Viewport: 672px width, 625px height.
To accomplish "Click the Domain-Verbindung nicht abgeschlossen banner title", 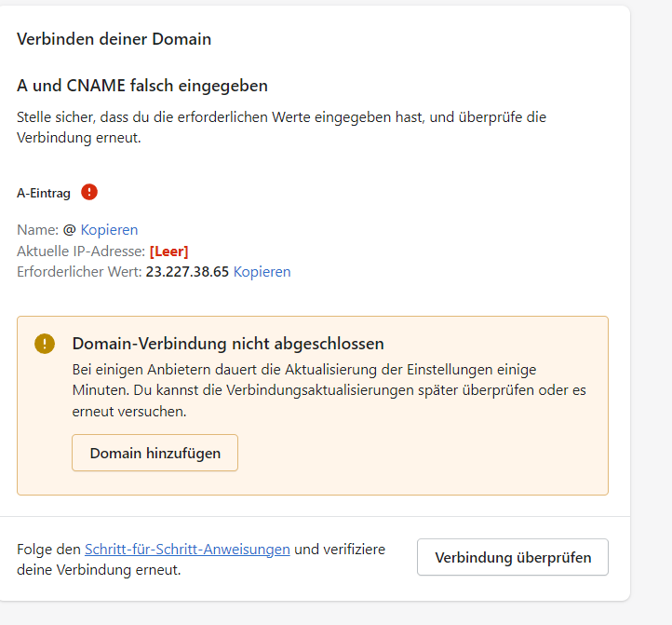I will point(228,344).
